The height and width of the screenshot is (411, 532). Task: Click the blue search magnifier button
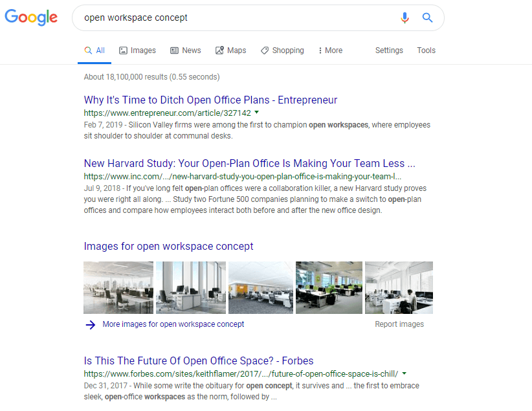[x=427, y=17]
